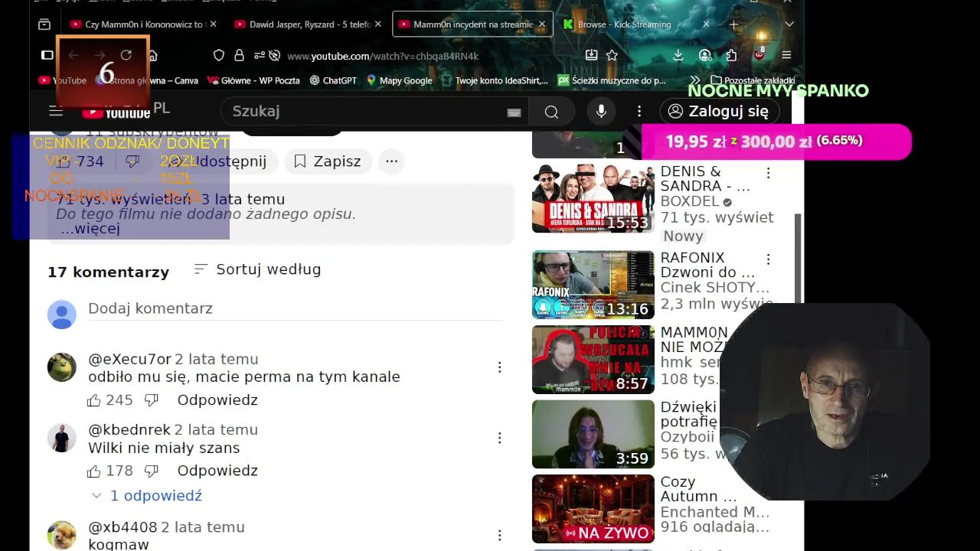This screenshot has width=980, height=551.
Task: Open the extensions puzzle icon
Action: (731, 55)
